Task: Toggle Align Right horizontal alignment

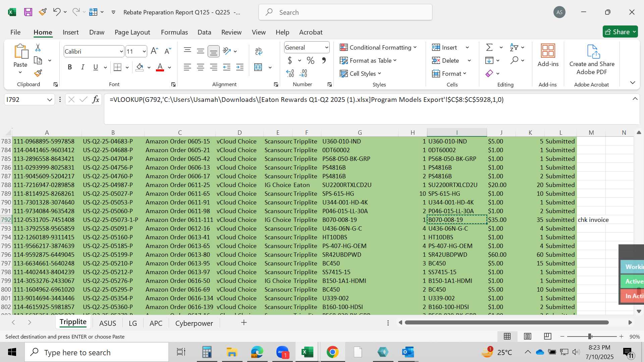Action: point(214,67)
